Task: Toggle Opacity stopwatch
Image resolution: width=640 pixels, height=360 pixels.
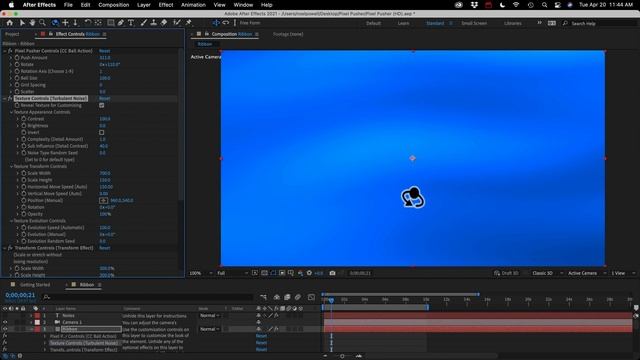Action: pyautogui.click(x=24, y=214)
